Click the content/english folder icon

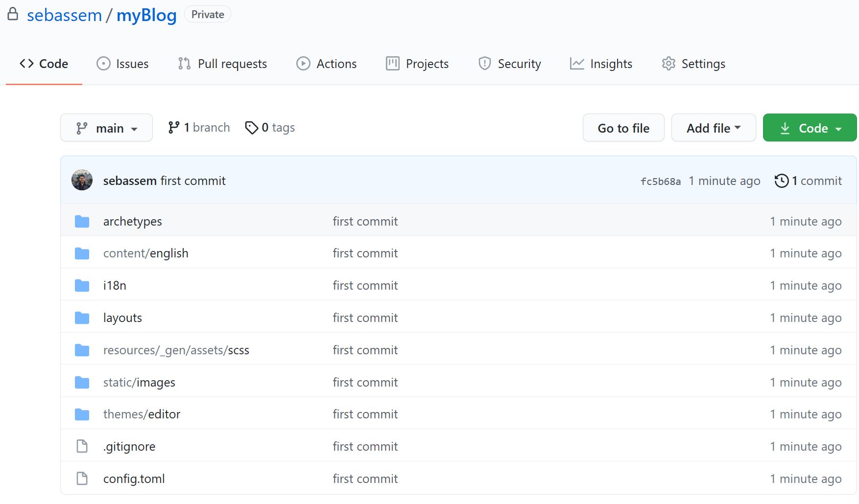click(x=82, y=253)
